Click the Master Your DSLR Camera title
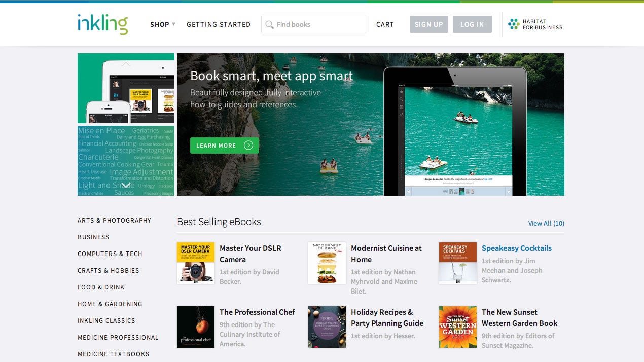The width and height of the screenshot is (644, 362). pos(251,254)
